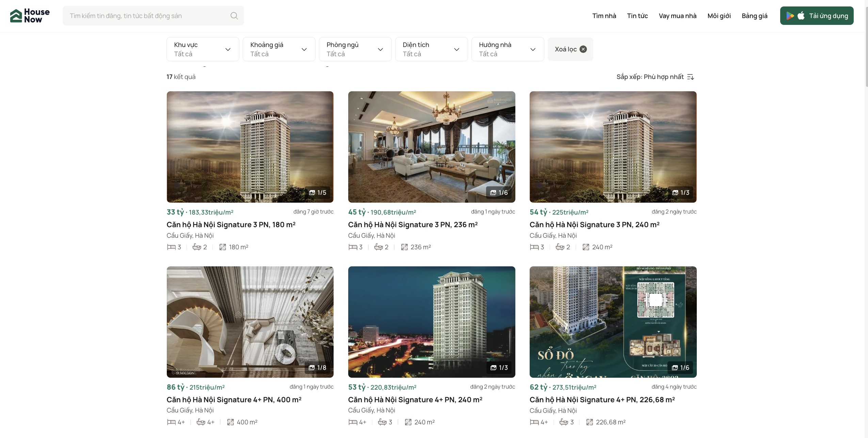868x438 pixels.
Task: Open Căn hộ Hà Nội Signature 3 PN, 240 m² title
Action: point(595,225)
